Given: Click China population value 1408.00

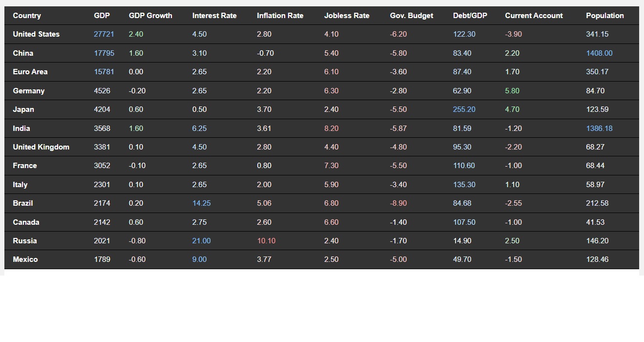Looking at the screenshot, I should pyautogui.click(x=599, y=53).
